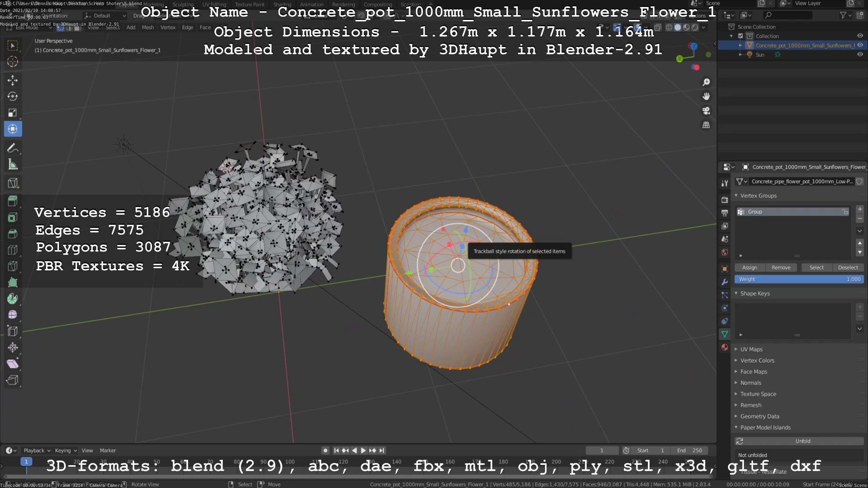Select the Knife tool

(13, 266)
